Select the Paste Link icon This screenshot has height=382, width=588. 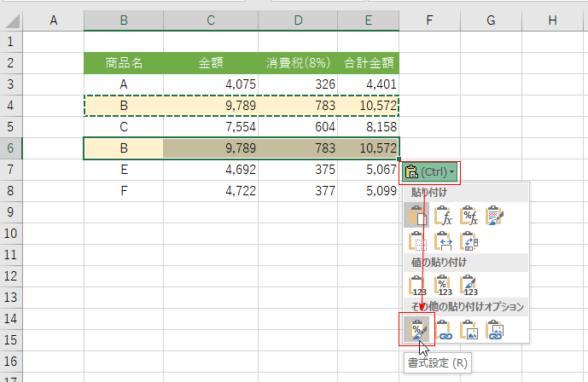(445, 328)
